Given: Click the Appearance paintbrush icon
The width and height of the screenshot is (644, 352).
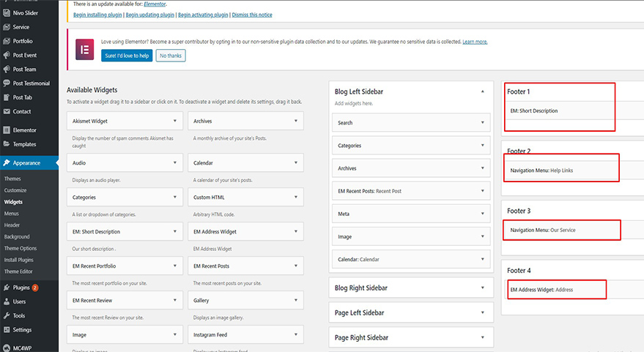Looking at the screenshot, I should [7, 162].
